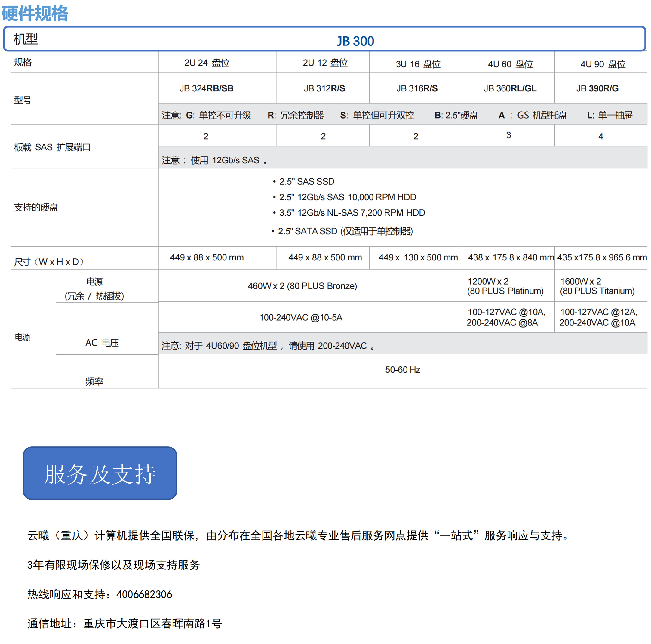Click the S: 单控但可升双控 note
This screenshot has width=651, height=644.
[x=377, y=115]
